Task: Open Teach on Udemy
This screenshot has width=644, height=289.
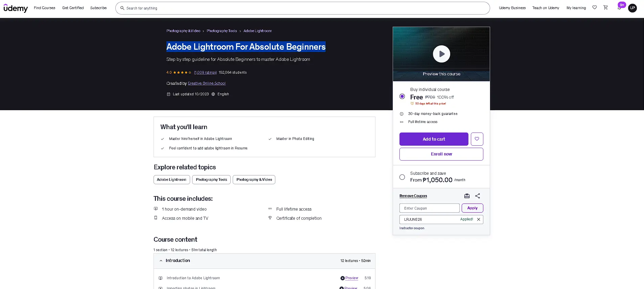Action: click(546, 8)
